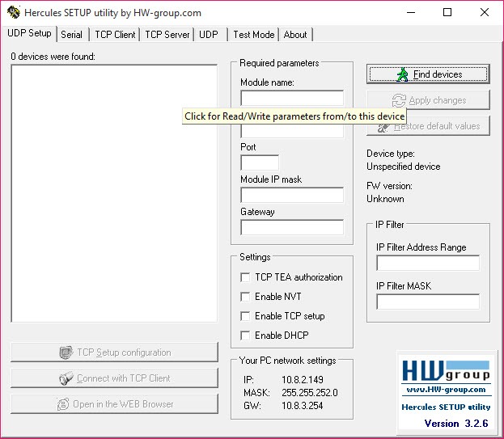
Task: Focus the Module name input field
Action: click(292, 98)
